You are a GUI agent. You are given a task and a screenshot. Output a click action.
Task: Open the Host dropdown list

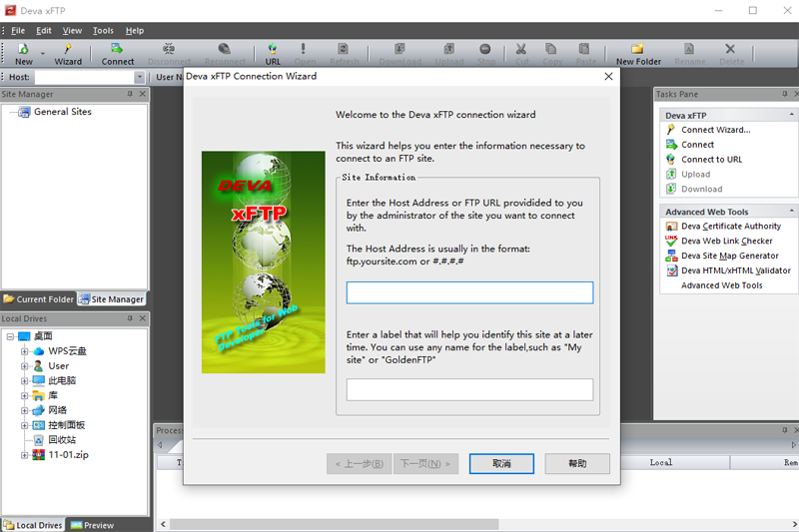point(139,78)
